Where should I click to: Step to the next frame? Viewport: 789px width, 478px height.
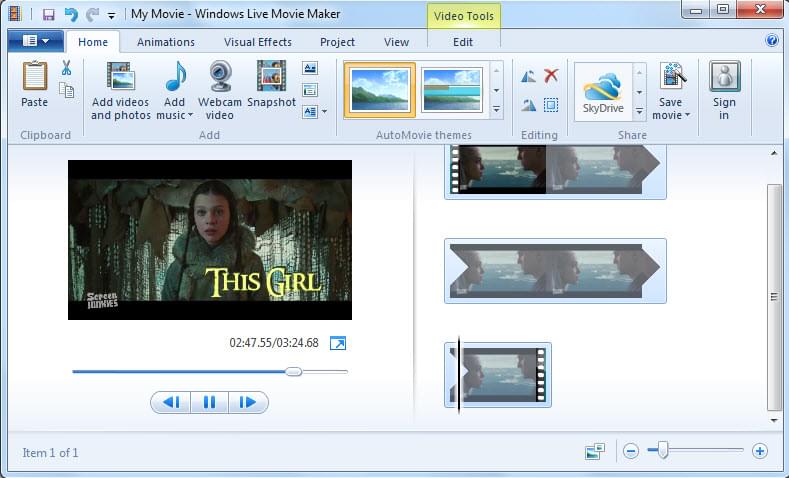248,402
